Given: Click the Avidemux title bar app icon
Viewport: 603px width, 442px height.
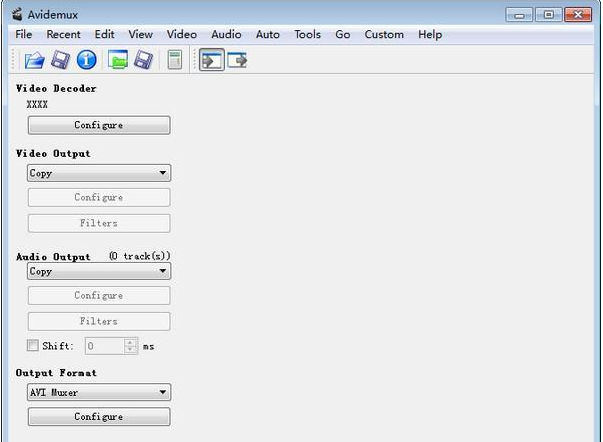Looking at the screenshot, I should pos(17,14).
